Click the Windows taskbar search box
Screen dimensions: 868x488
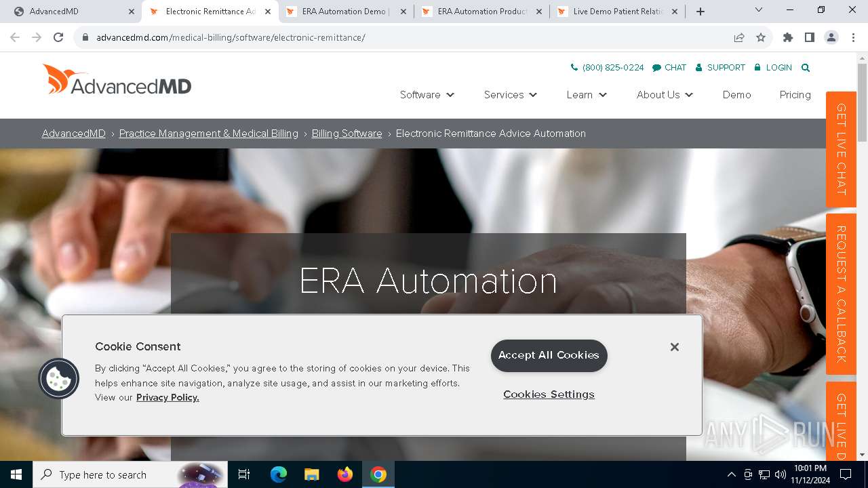pyautogui.click(x=129, y=474)
